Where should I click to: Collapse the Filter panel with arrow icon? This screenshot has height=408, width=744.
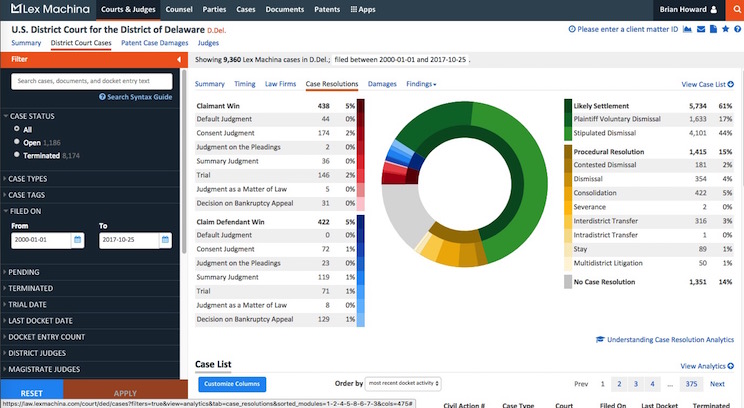pyautogui.click(x=178, y=60)
